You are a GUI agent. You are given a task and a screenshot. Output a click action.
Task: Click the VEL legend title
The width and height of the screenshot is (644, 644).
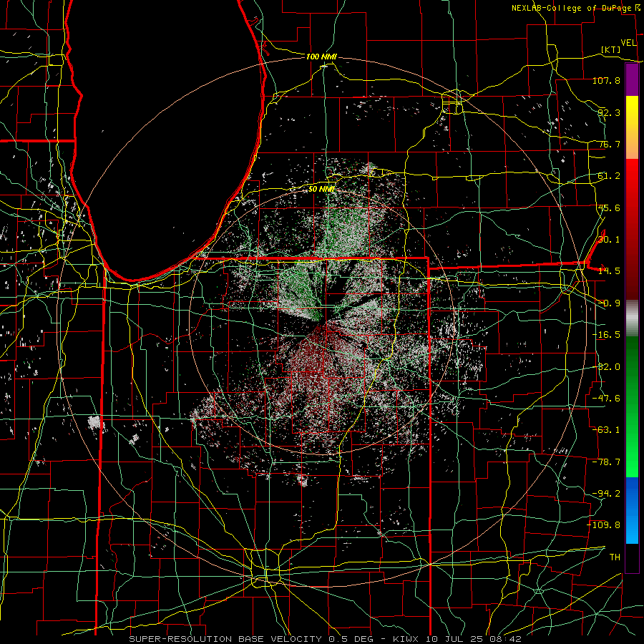(x=628, y=43)
